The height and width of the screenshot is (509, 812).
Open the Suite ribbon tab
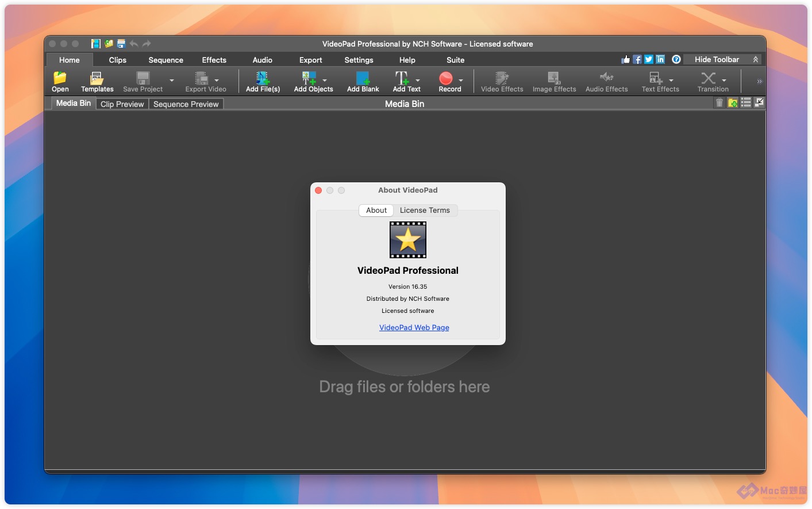(x=456, y=60)
